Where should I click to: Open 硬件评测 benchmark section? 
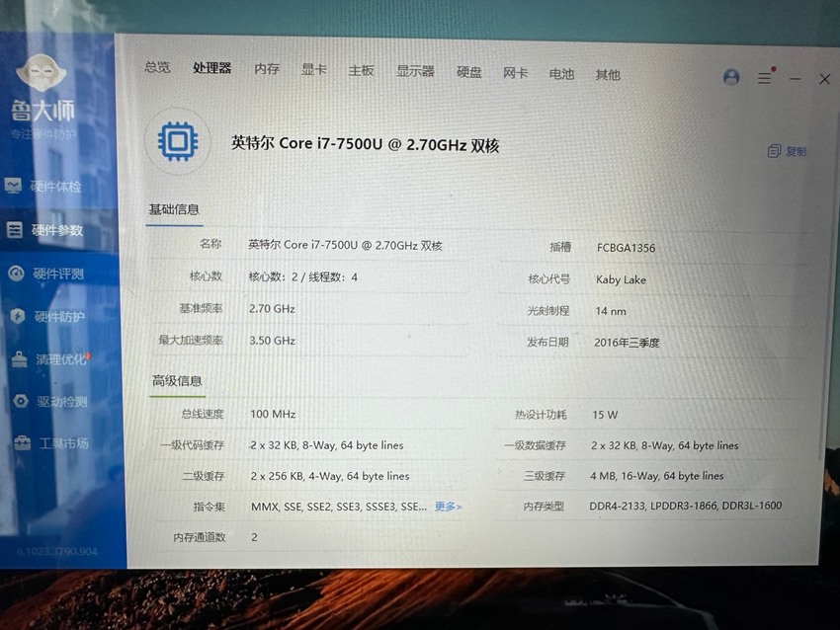(x=46, y=274)
